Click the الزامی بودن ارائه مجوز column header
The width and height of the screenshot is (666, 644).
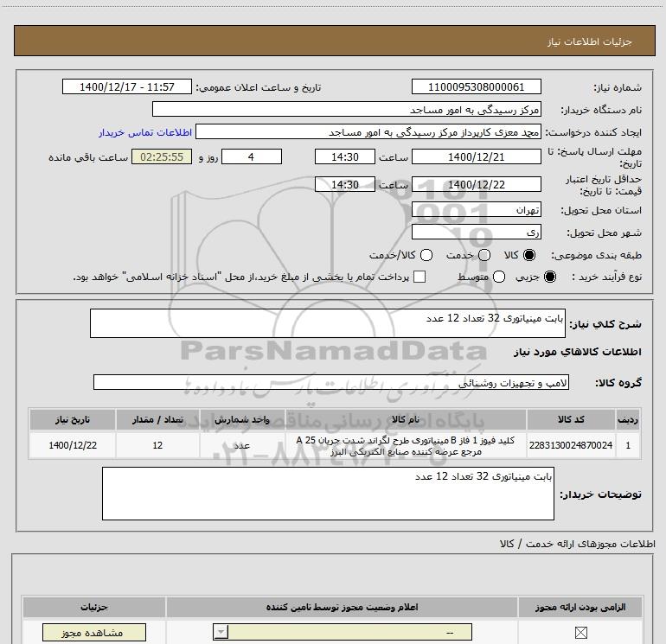(580, 607)
